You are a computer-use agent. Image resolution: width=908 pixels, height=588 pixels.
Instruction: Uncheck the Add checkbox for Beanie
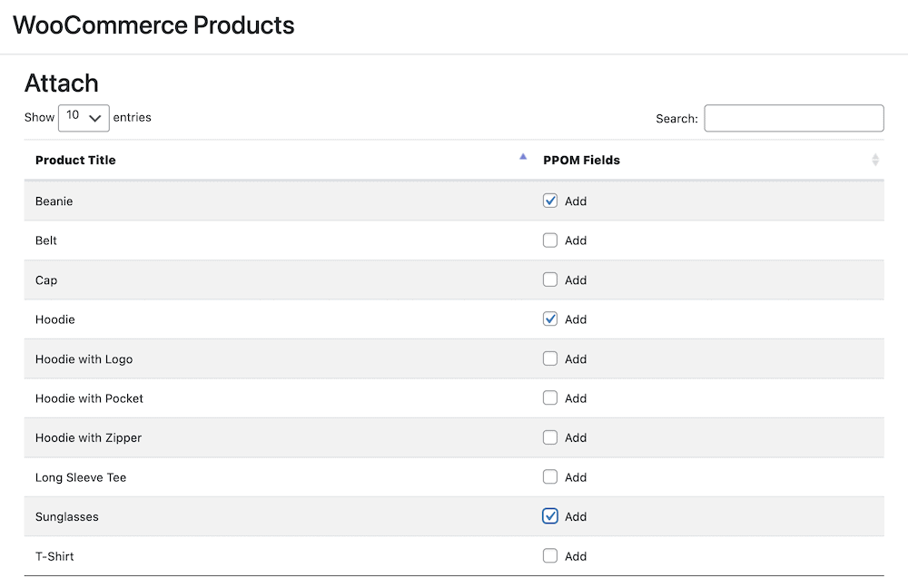click(x=550, y=201)
